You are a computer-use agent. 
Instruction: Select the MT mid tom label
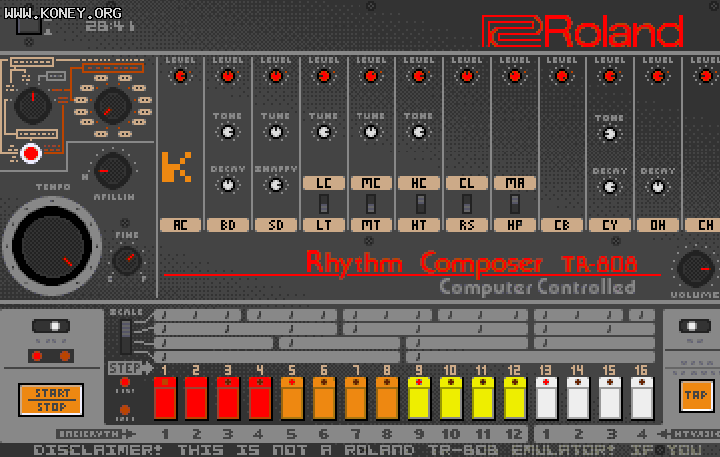pyautogui.click(x=371, y=225)
